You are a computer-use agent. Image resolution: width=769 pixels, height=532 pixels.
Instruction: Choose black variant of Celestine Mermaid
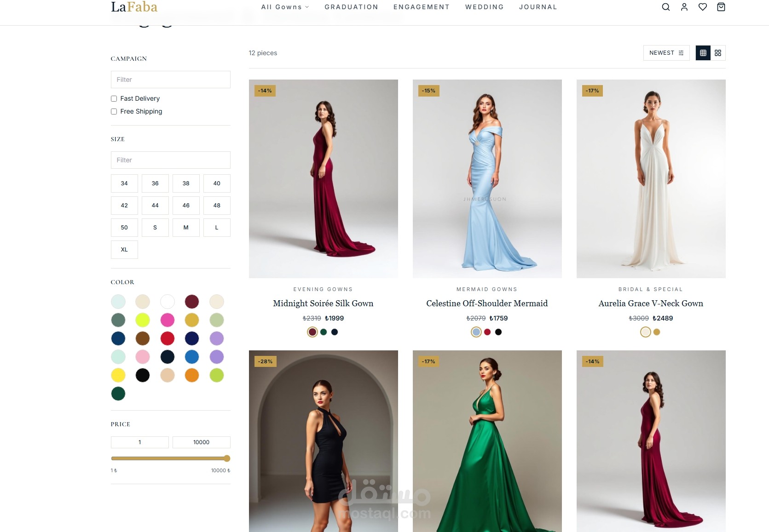[x=498, y=332]
